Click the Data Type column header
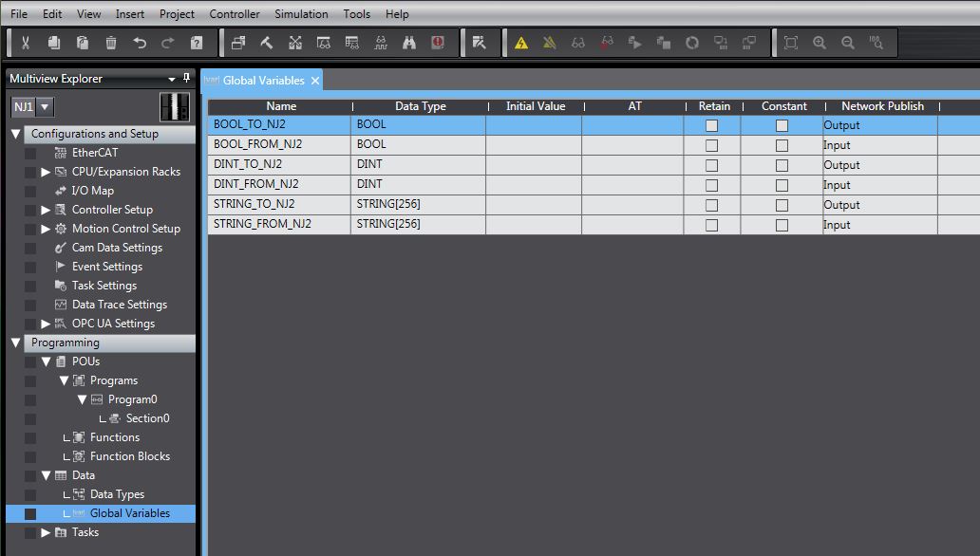The image size is (980, 556). (421, 106)
